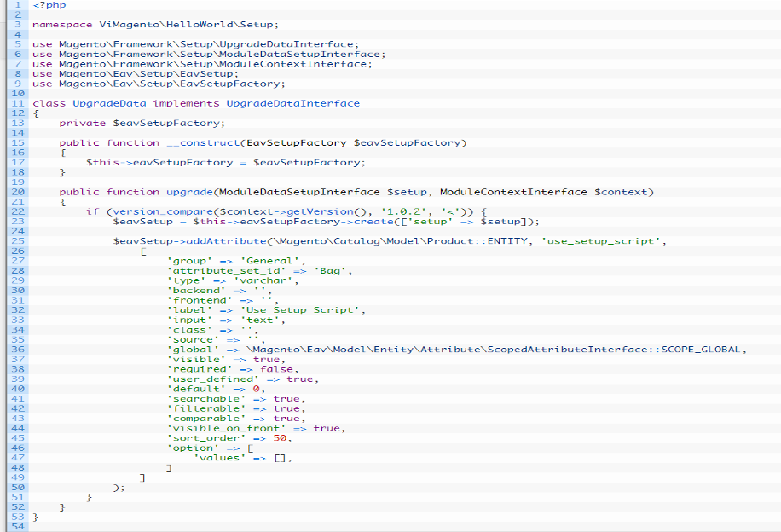Viewport: 781px width, 532px height.
Task: Click the version_compare function call
Action: click(163, 211)
